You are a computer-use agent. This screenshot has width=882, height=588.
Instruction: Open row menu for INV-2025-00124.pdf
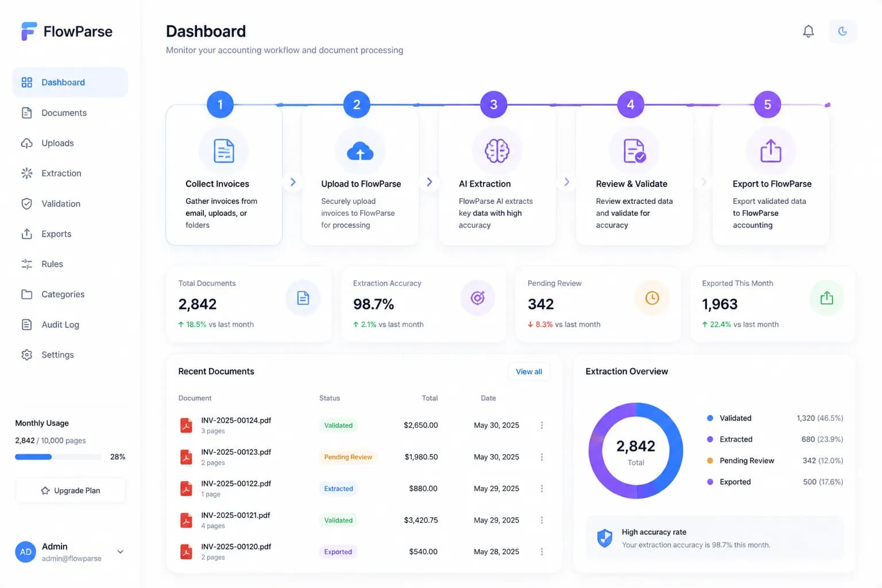pos(541,425)
